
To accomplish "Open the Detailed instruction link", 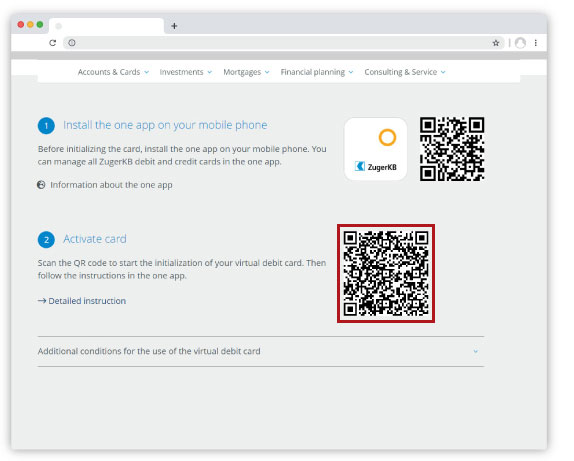I will (x=87, y=301).
